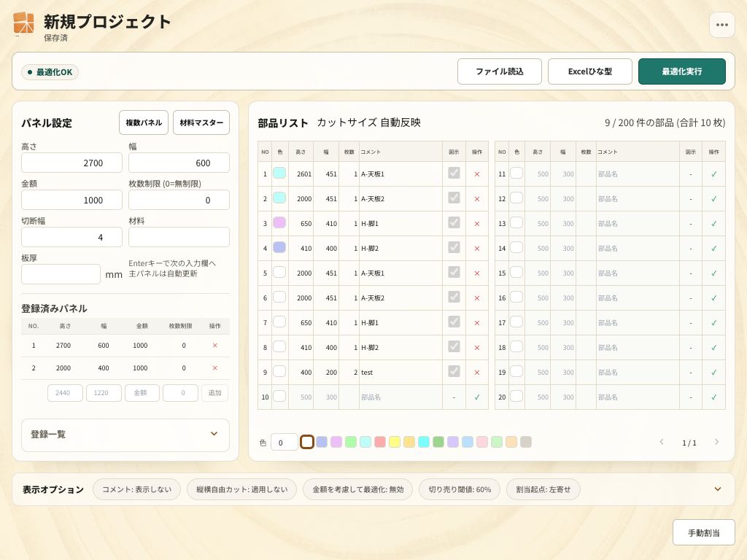The width and height of the screenshot is (747, 560).
Task: Confirm part row 10 with green check
Action: click(477, 397)
